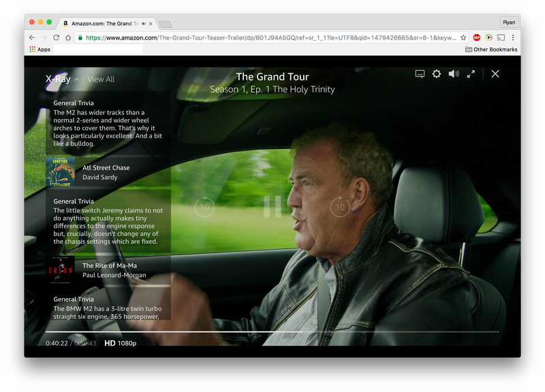Minimize the Chrome window
Viewport: 545px width, 392px height.
coord(41,22)
